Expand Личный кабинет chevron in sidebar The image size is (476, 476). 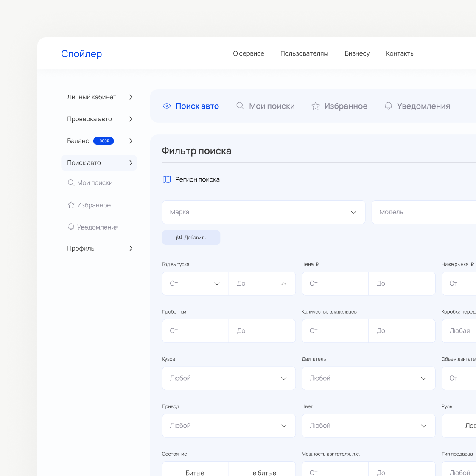(131, 97)
